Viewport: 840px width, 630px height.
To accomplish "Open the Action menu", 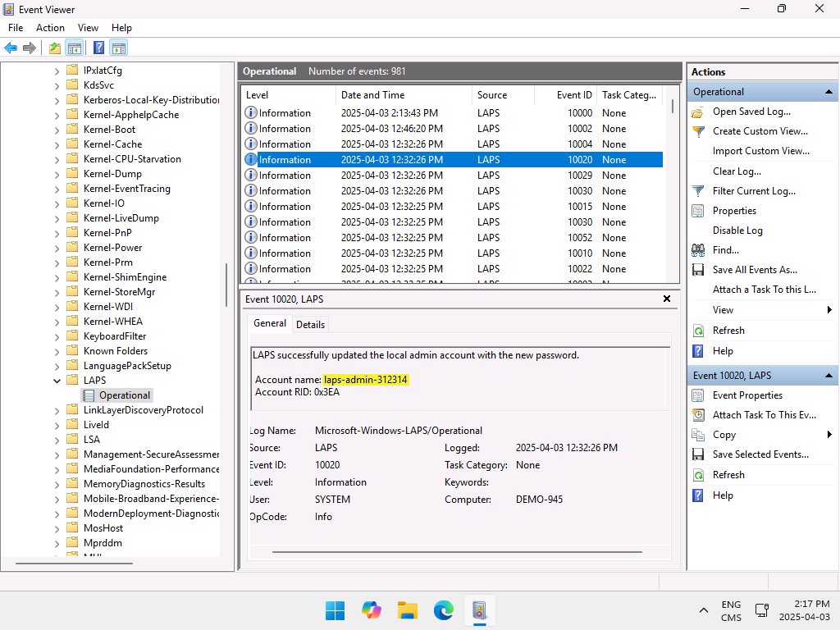I will 50,28.
